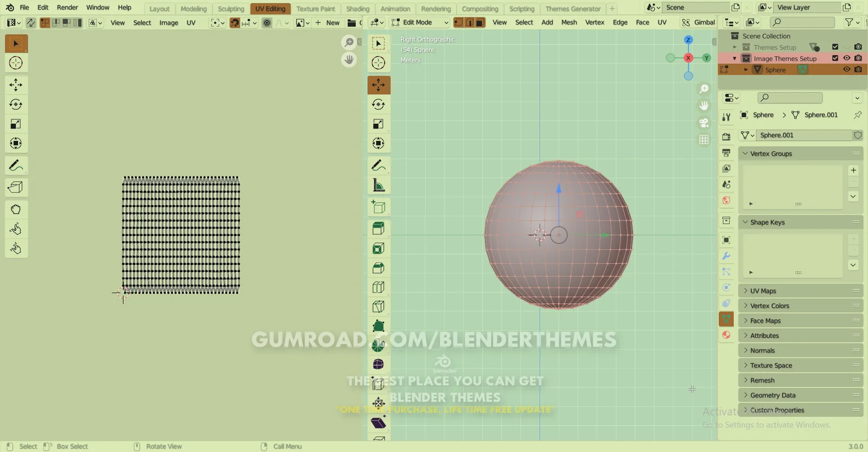The height and width of the screenshot is (452, 868).
Task: Hide Sphere object with eye icon
Action: coord(847,69)
